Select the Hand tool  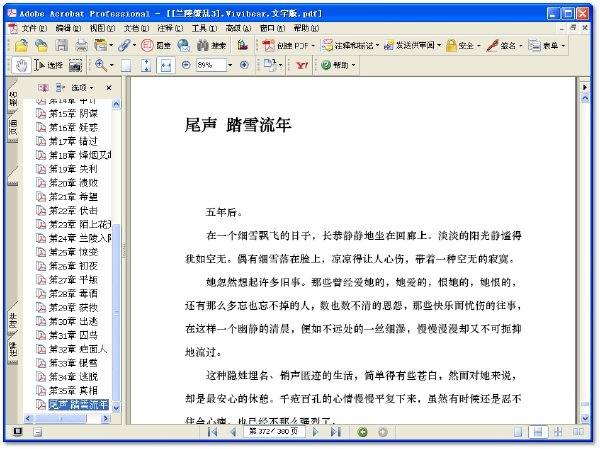[x=21, y=65]
